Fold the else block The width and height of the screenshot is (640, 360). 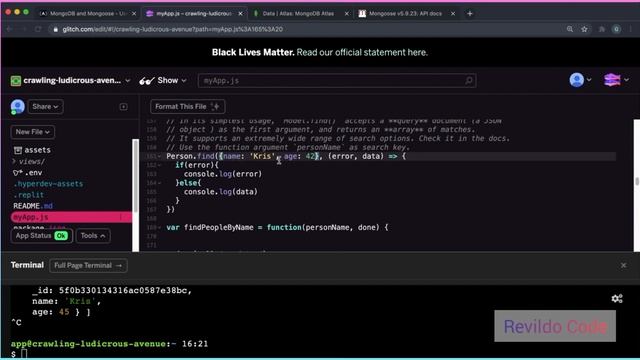[x=160, y=183]
